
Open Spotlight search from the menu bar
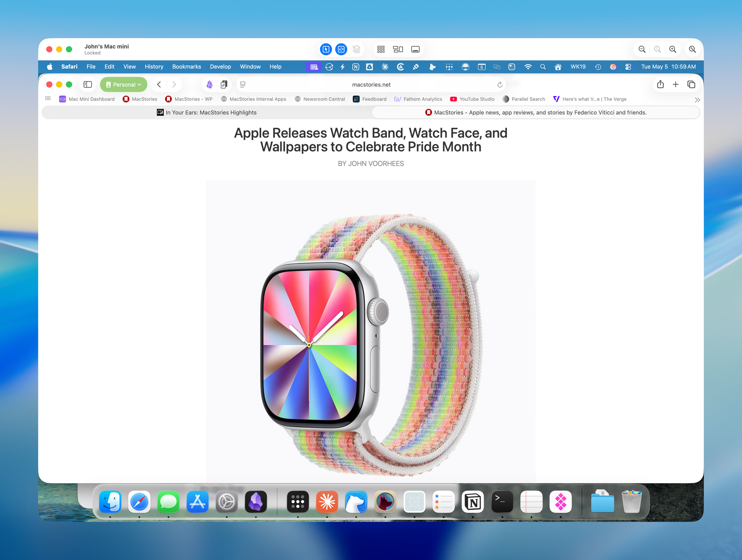click(x=543, y=67)
